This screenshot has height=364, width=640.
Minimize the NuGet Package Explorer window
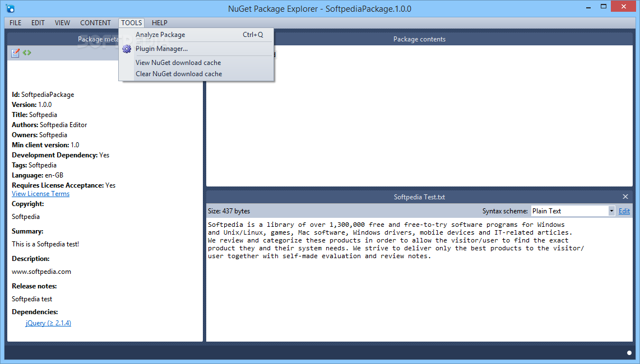pyautogui.click(x=588, y=7)
